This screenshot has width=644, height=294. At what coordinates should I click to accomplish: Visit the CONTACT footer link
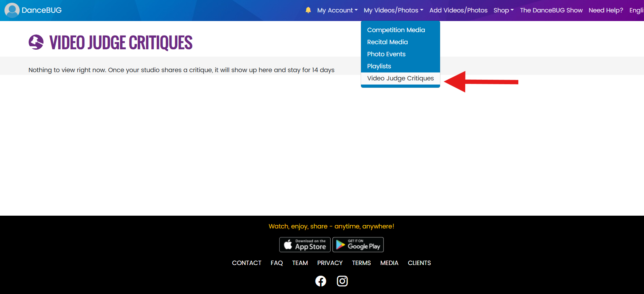[246, 263]
